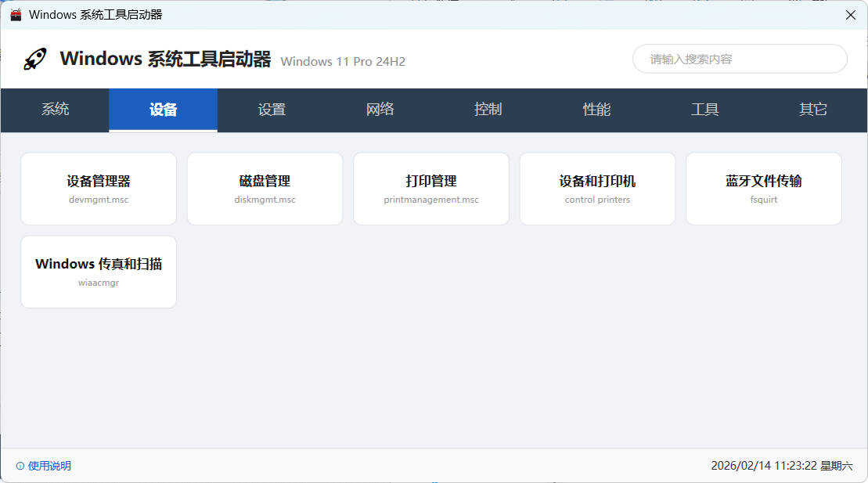Open 设备和打印机 launcher card
Image resolution: width=868 pixels, height=483 pixels.
point(597,188)
